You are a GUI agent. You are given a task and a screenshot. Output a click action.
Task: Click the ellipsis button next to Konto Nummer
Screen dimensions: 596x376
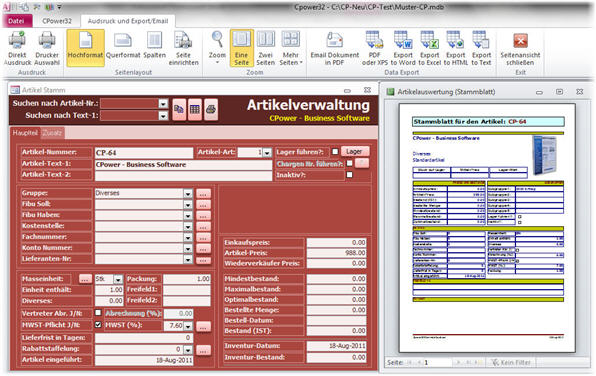(x=203, y=249)
